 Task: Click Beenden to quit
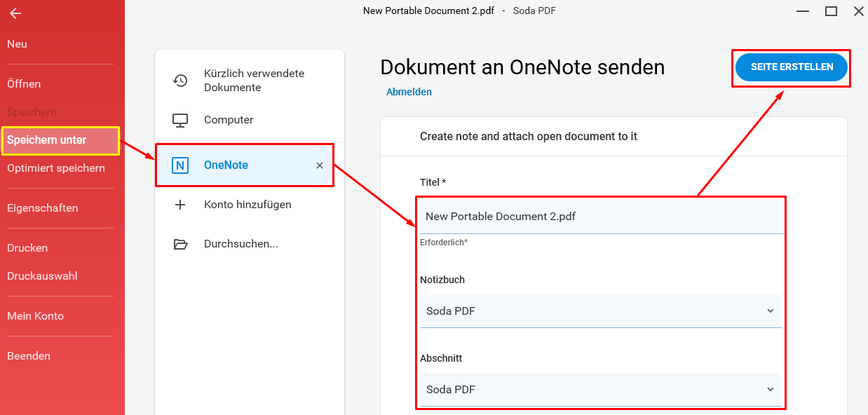tap(29, 356)
